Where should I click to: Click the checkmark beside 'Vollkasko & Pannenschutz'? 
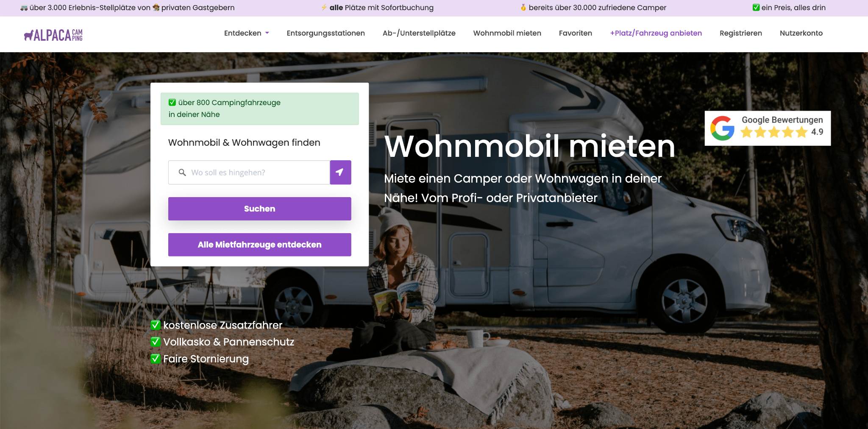[156, 342]
